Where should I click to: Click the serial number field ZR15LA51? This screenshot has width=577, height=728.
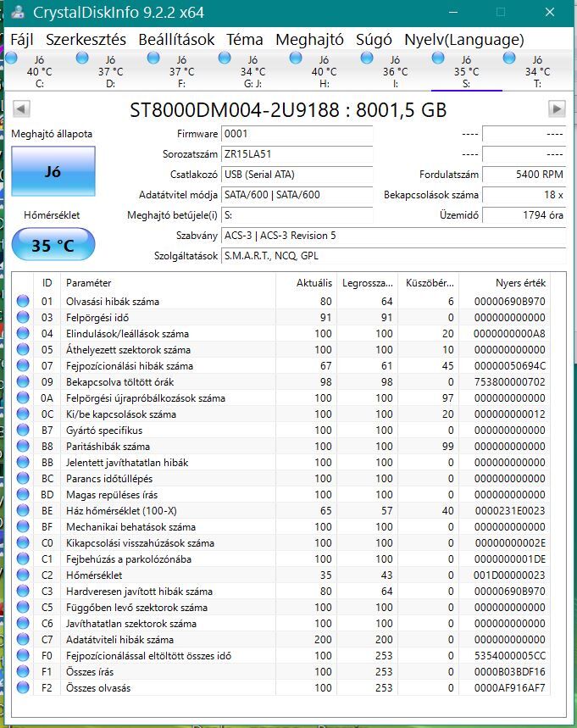click(x=297, y=154)
